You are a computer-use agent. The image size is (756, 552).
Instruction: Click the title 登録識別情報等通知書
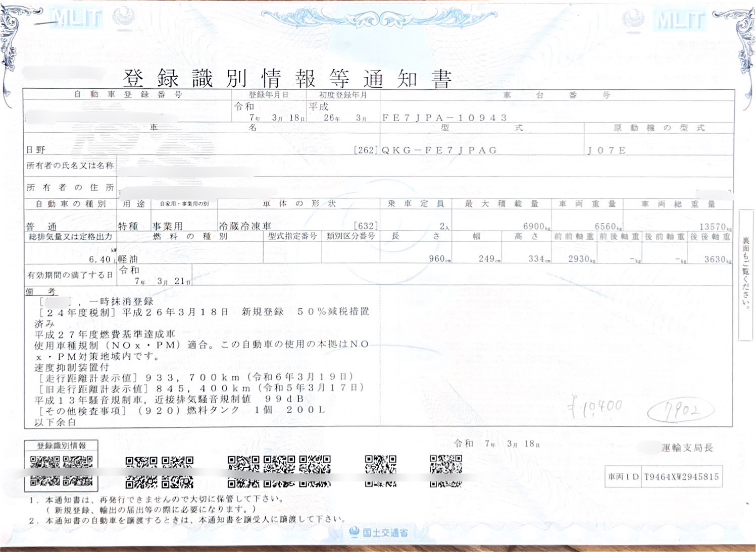pos(287,78)
